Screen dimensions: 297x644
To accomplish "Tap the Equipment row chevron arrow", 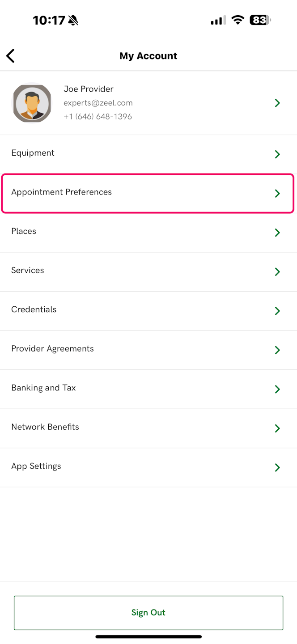I will coord(277,154).
